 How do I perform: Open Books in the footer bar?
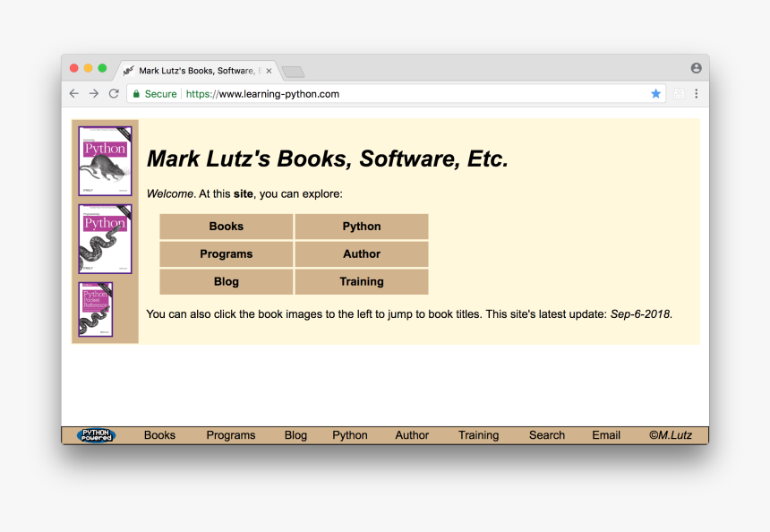click(159, 435)
